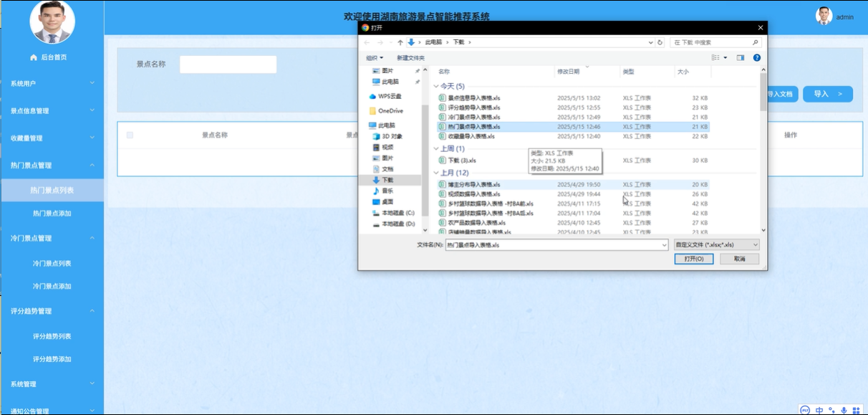Viewport: 868px width, 415px height.
Task: Refresh the 下载 folder listing
Action: coord(660,42)
